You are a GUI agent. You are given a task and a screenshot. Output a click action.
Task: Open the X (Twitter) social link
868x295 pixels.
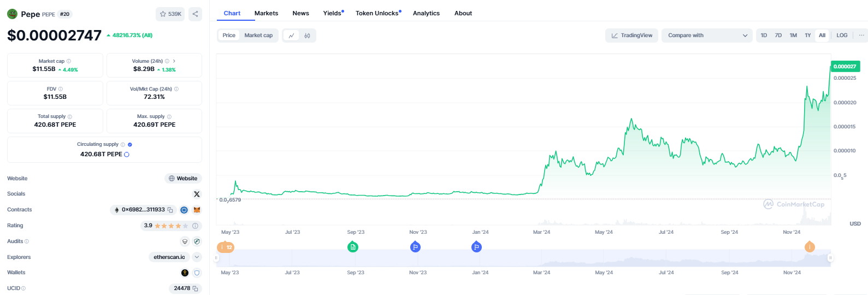pos(197,194)
